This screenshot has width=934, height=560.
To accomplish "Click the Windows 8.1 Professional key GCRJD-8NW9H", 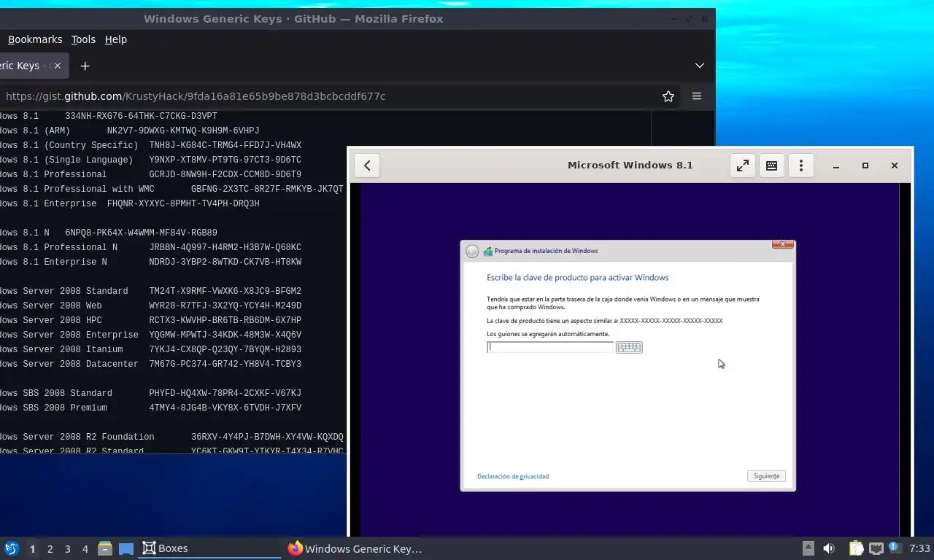I will click(x=225, y=174).
